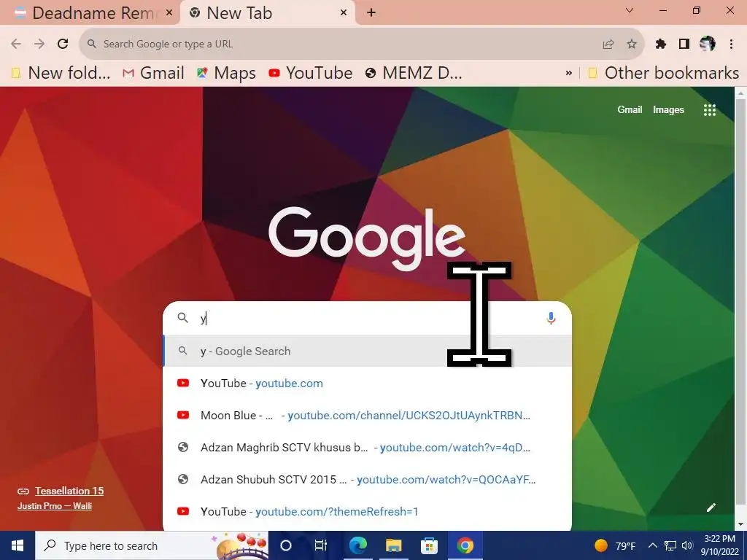
Task: Open the New folder bookmark
Action: [x=61, y=73]
